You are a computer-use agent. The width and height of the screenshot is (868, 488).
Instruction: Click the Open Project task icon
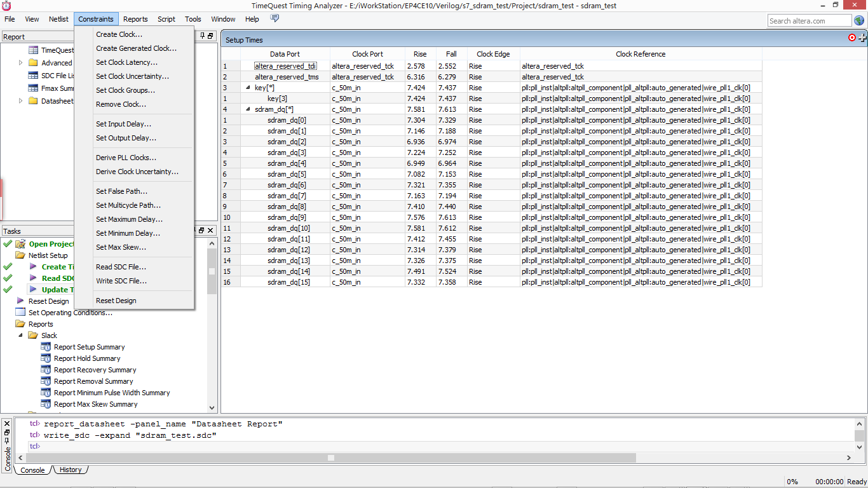pos(20,244)
